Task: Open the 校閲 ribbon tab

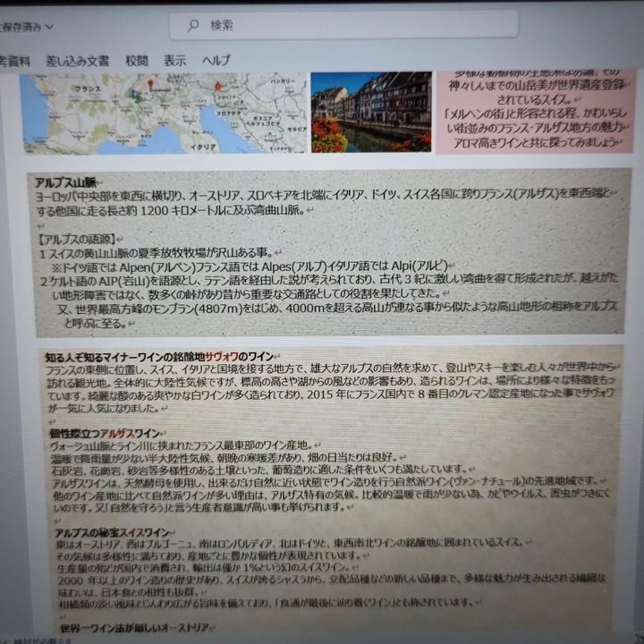Action: point(137,61)
